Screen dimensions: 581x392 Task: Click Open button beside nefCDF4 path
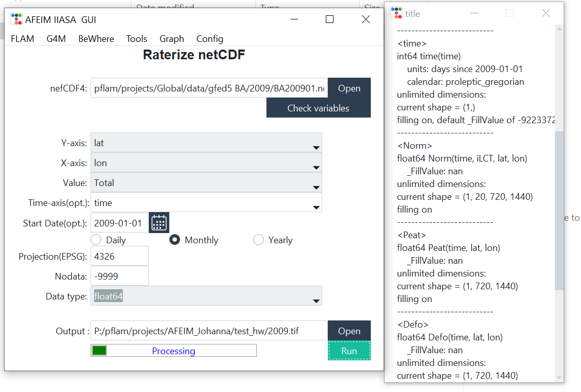349,88
